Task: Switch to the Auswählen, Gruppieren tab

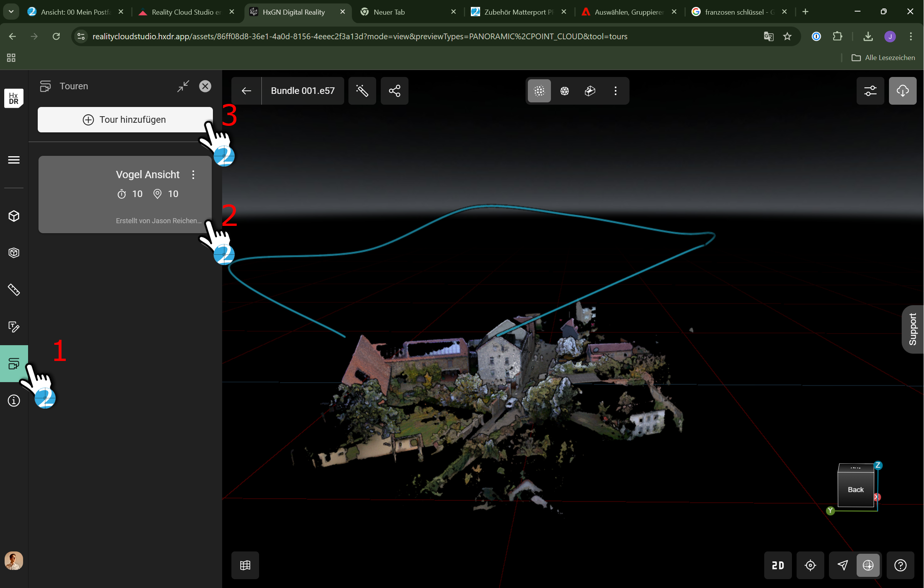Action: click(630, 12)
